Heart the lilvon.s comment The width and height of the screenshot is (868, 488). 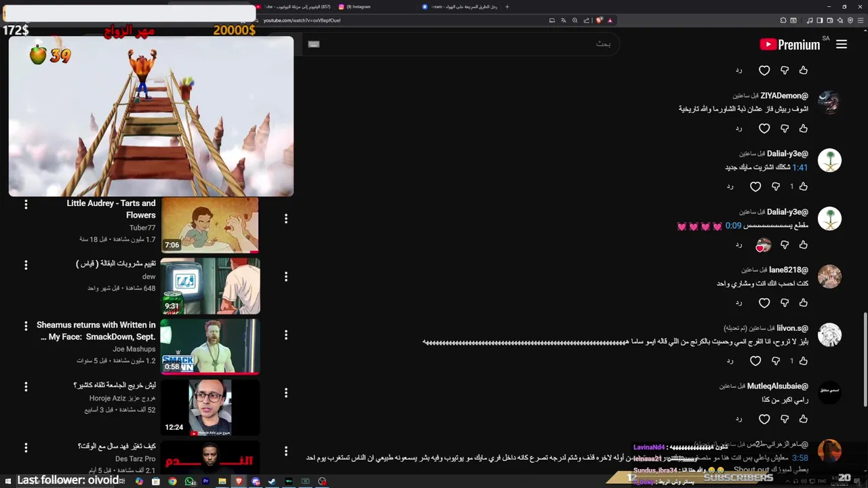click(755, 361)
